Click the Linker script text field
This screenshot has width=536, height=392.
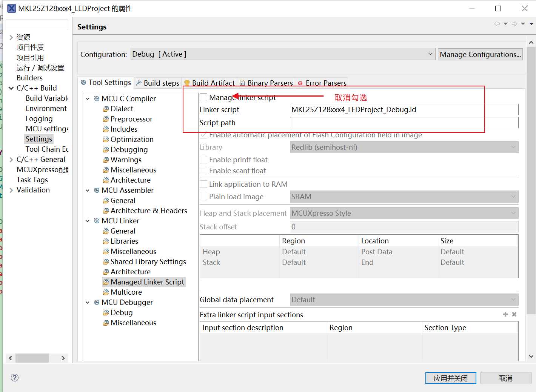404,109
